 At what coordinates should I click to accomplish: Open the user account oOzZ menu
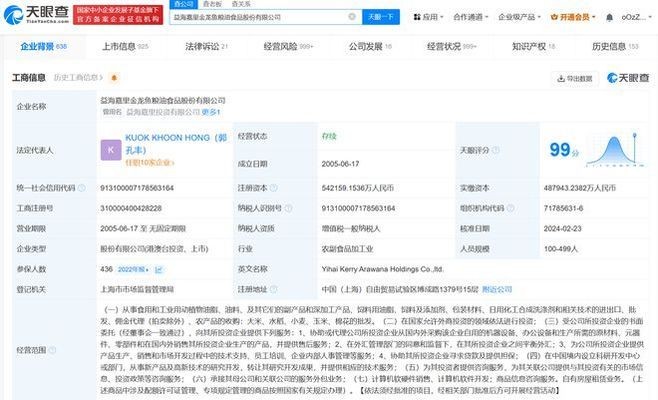coord(637,17)
